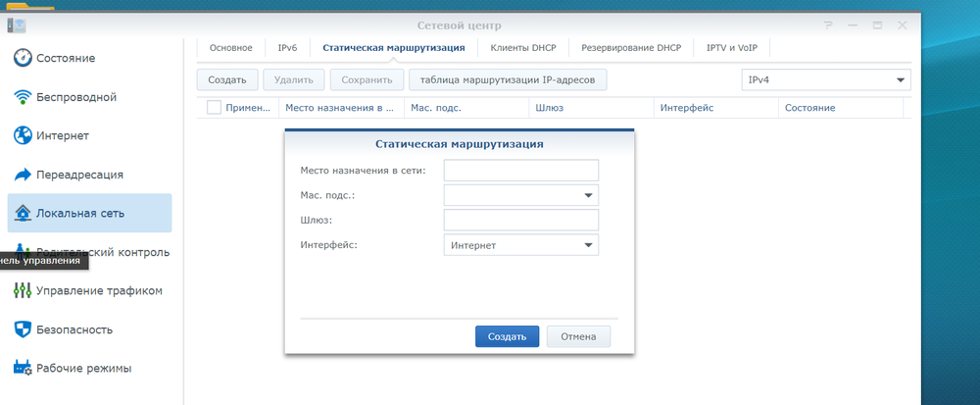Select Локальная сеть house icon
This screenshot has height=405, width=980.
coord(22,213)
